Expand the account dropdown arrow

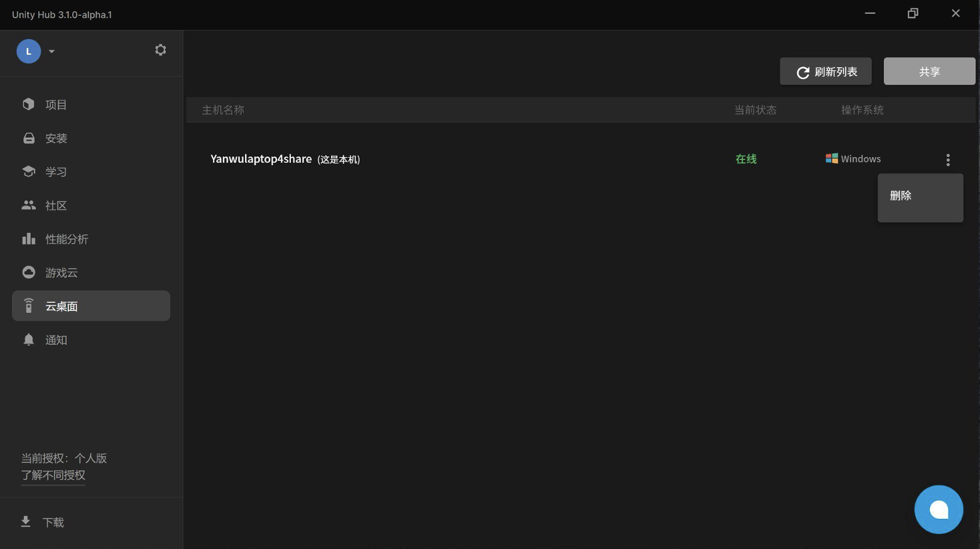point(52,52)
